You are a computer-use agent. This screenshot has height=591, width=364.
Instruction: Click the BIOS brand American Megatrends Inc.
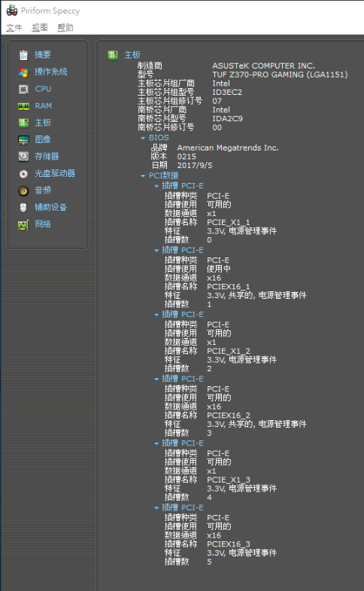(228, 148)
